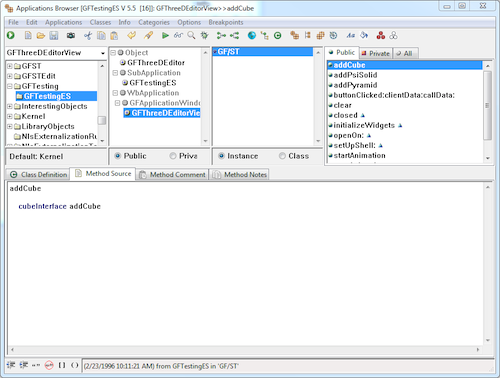Expand the Kernel folder
Viewport: 500px width, 378px height.
[10, 116]
